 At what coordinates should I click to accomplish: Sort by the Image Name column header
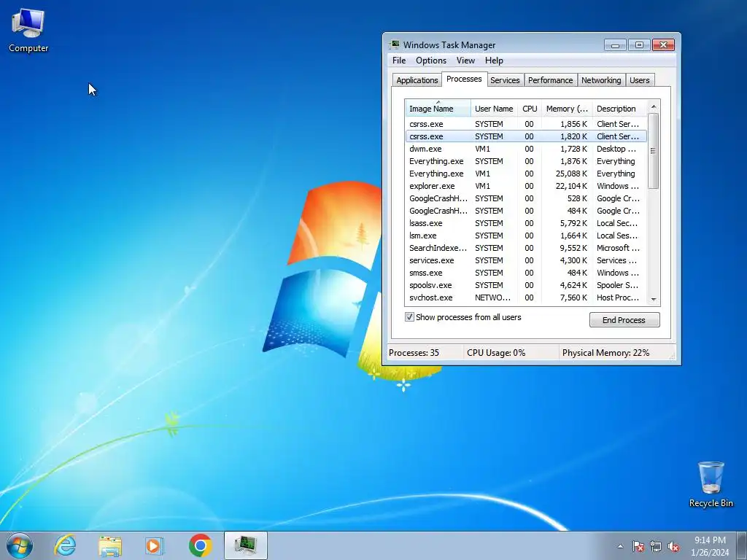pyautogui.click(x=438, y=109)
